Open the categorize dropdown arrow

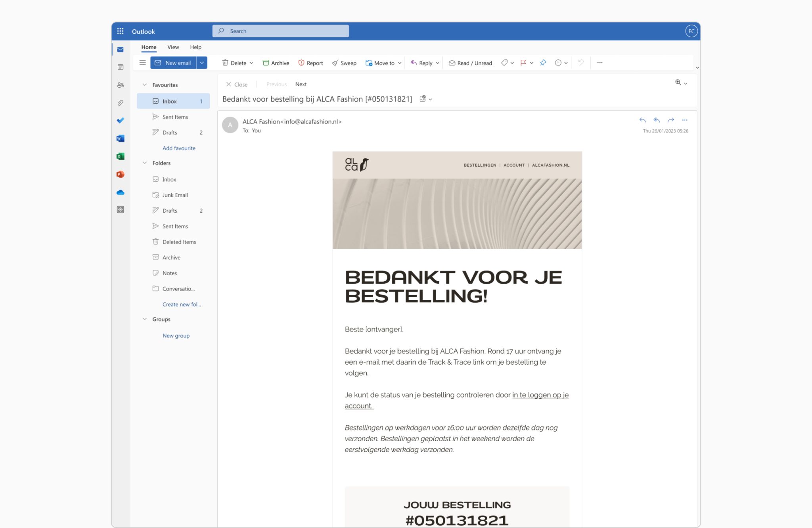[512, 63]
